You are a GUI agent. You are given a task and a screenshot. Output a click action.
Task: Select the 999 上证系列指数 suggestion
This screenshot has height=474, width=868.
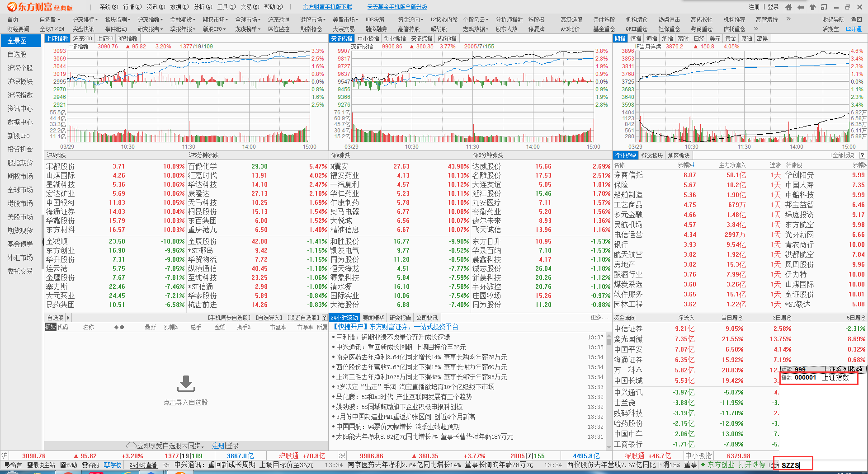point(823,369)
